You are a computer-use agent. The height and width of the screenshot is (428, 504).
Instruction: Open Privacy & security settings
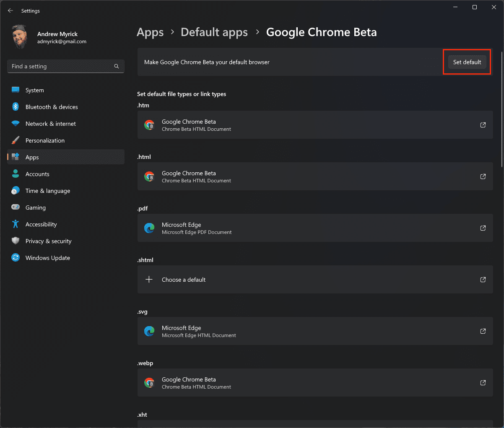click(x=66, y=241)
